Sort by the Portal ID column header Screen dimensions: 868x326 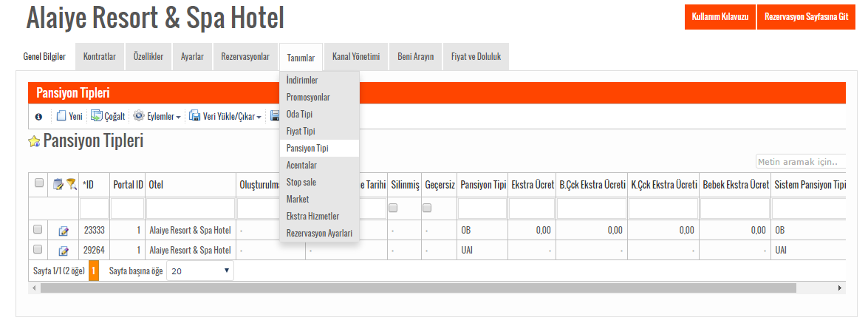[128, 185]
